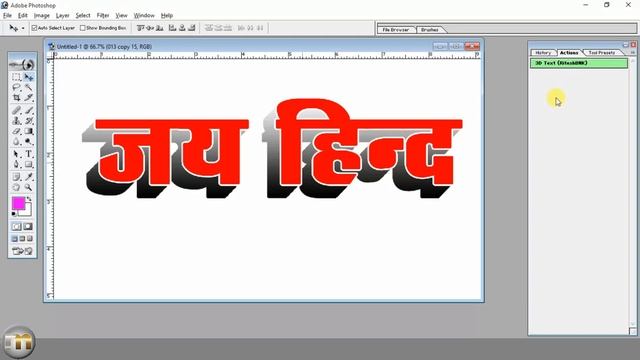This screenshot has height=360, width=640.
Task: Choose Full Screen Mode with menu bar
Action: [x=22, y=239]
